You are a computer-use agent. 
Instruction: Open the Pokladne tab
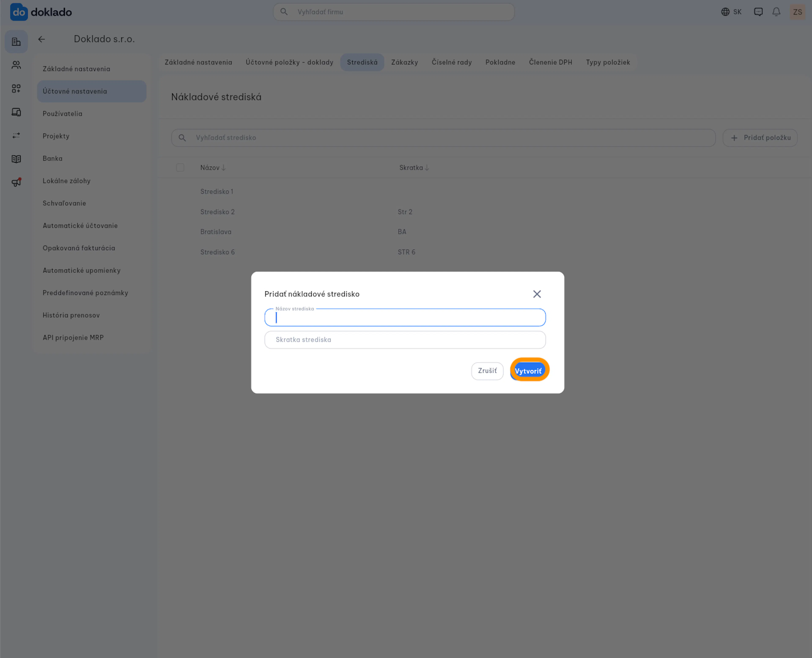pyautogui.click(x=501, y=63)
